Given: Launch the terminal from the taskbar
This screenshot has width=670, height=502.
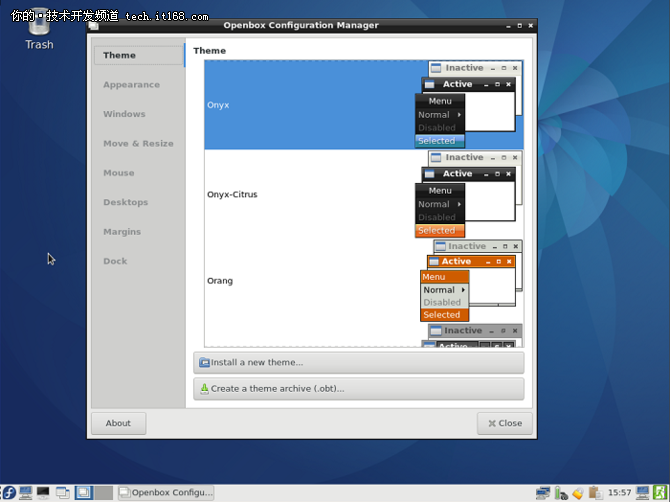Looking at the screenshot, I should (x=43, y=493).
